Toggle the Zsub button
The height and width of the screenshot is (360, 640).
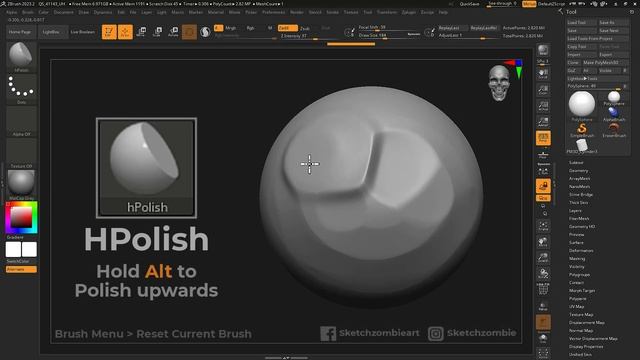pos(305,29)
